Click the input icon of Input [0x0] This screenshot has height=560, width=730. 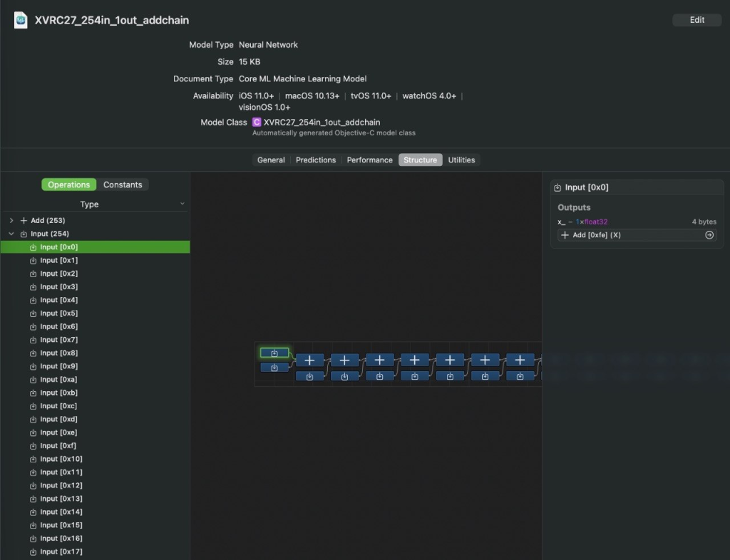(x=33, y=247)
